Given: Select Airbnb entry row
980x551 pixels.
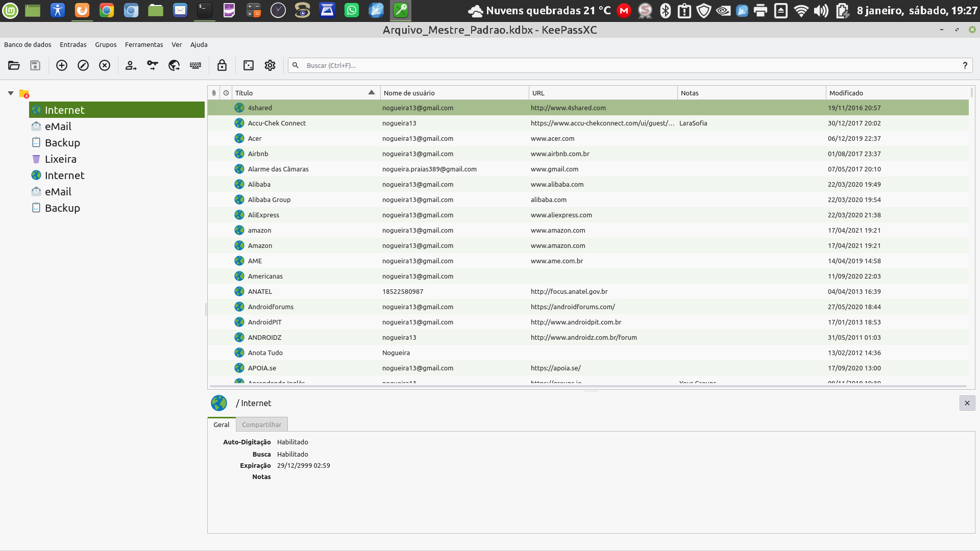Looking at the screenshot, I should click(x=588, y=154).
